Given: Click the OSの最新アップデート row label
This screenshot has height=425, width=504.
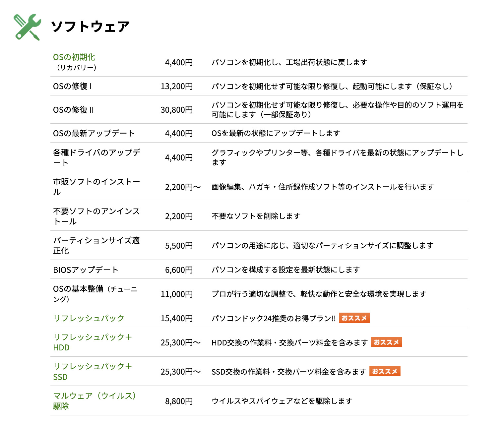Looking at the screenshot, I should coord(94,134).
